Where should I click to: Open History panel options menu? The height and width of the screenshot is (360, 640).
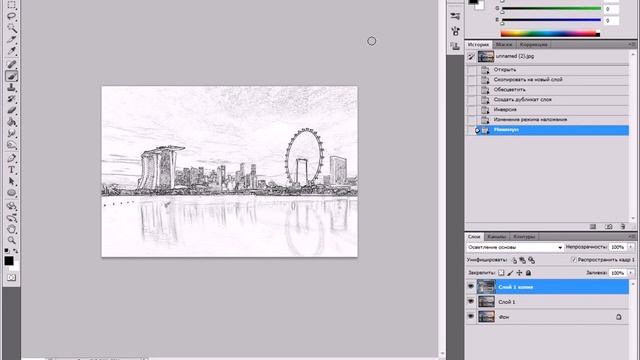point(632,44)
